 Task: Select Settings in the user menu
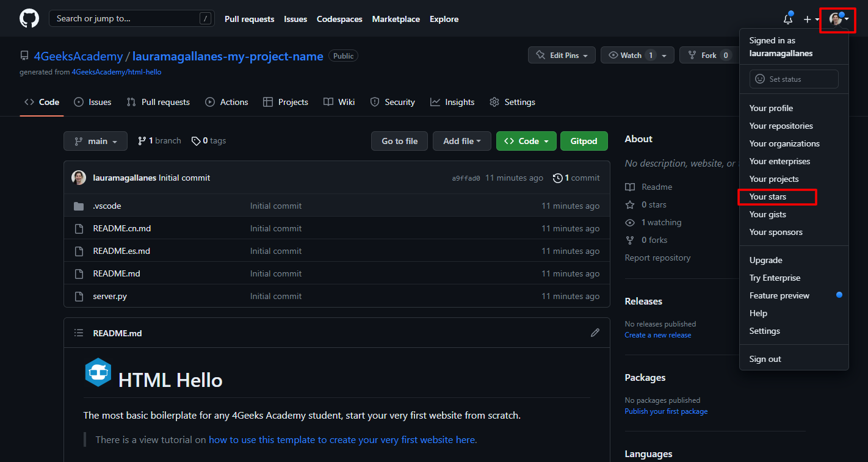coord(794,331)
